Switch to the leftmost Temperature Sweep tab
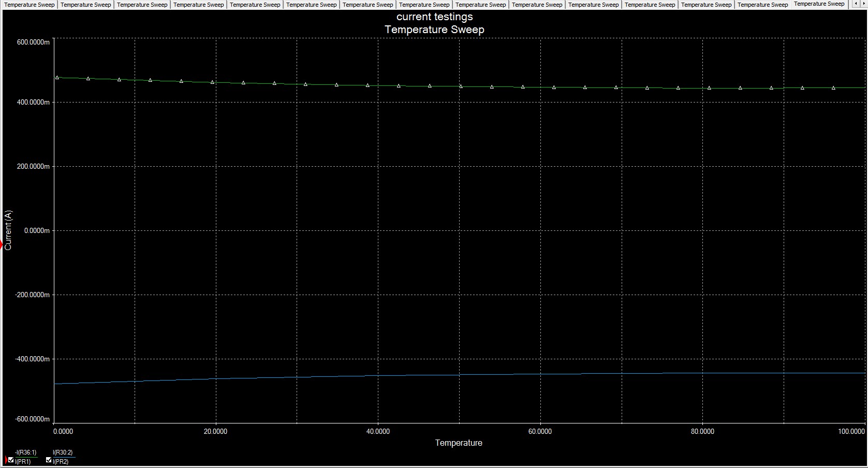 [x=29, y=5]
